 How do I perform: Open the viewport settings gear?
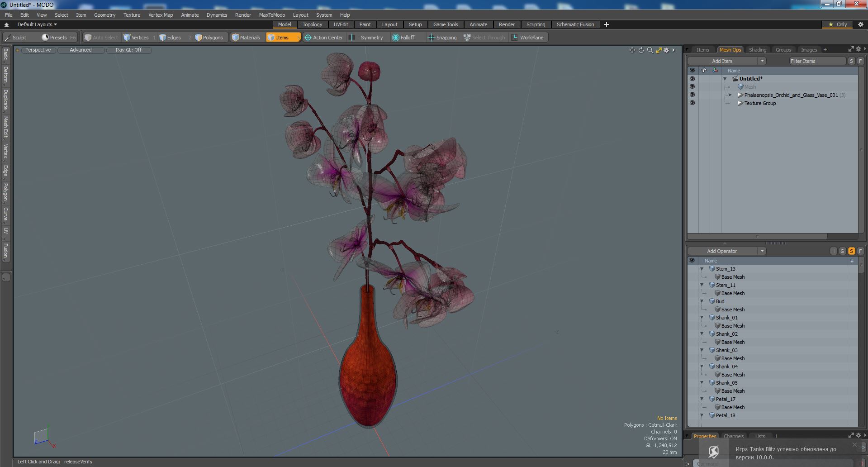coord(666,50)
